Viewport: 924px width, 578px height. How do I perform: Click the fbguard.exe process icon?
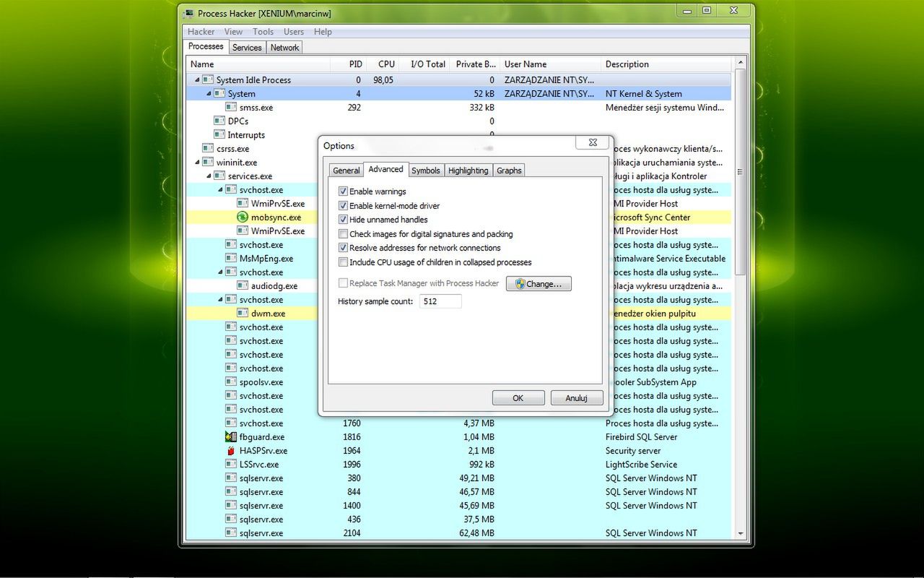tap(231, 437)
